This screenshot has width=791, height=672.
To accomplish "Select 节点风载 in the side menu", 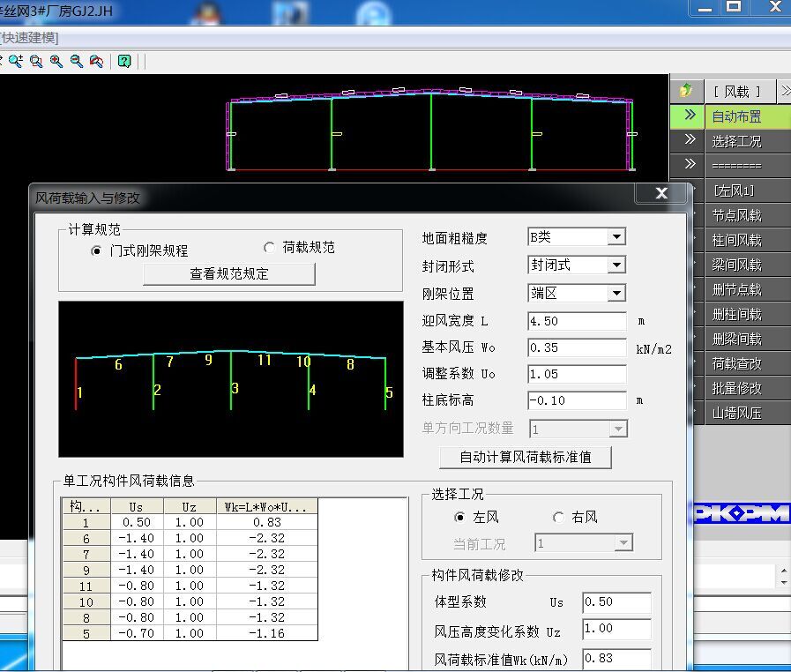I will point(747,215).
